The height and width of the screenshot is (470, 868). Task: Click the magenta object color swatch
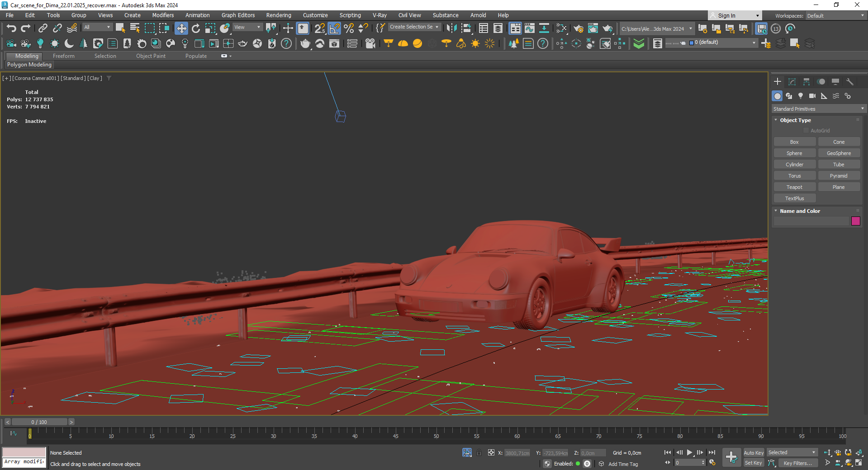855,221
